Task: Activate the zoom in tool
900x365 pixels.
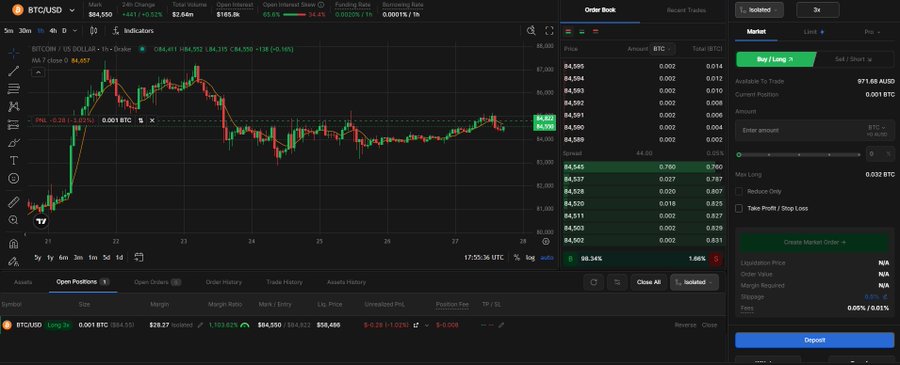Action: point(14,220)
